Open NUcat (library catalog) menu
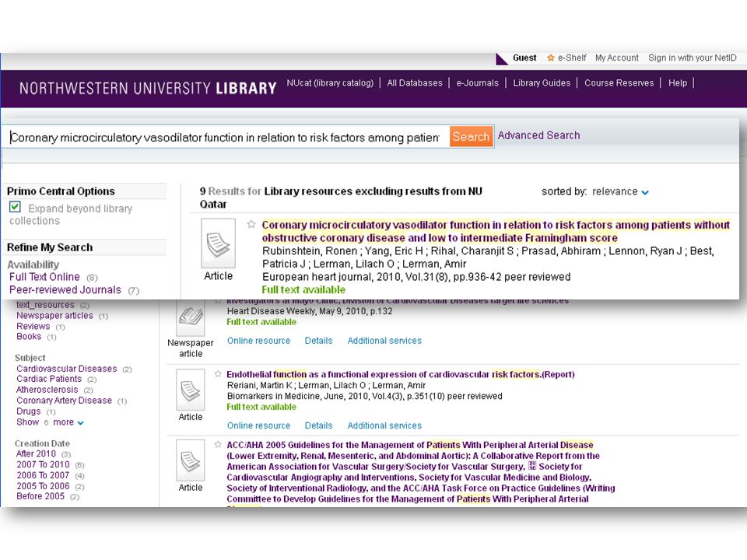This screenshot has height=560, width=747. (x=330, y=83)
